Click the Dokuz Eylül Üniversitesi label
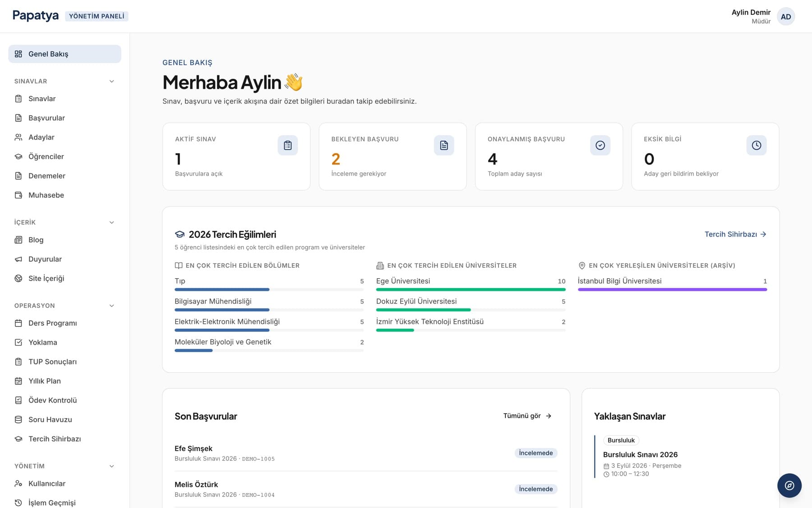 pos(416,301)
